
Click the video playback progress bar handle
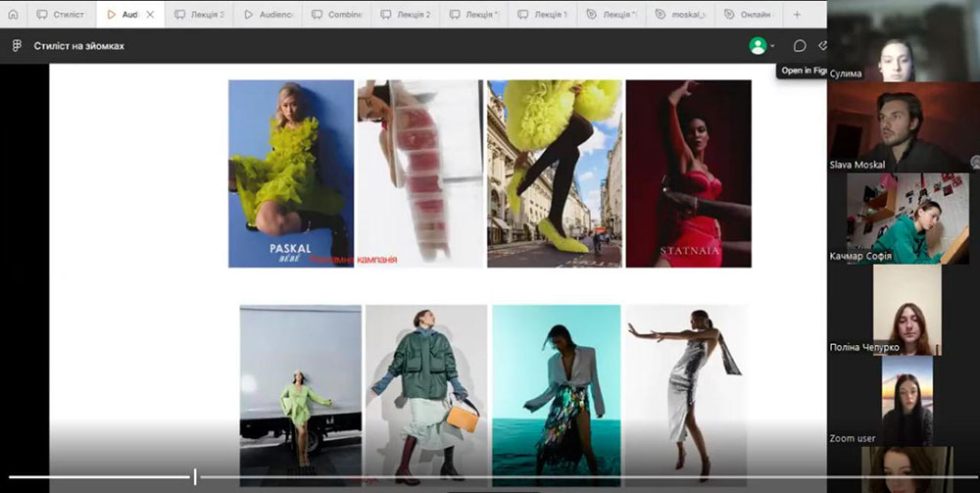point(195,477)
